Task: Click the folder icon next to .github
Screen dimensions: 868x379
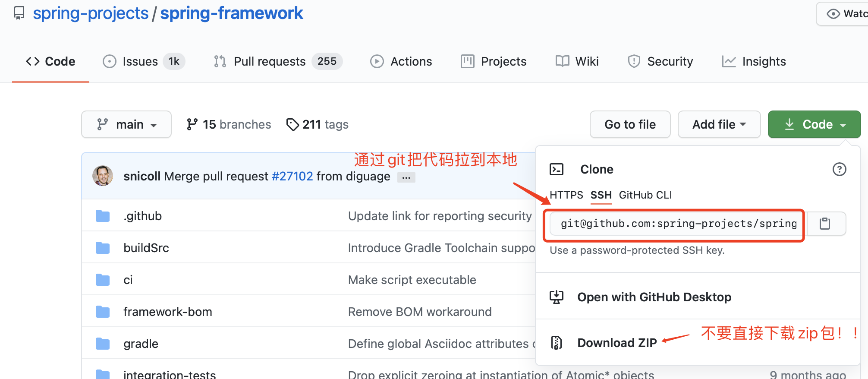Action: click(x=103, y=216)
